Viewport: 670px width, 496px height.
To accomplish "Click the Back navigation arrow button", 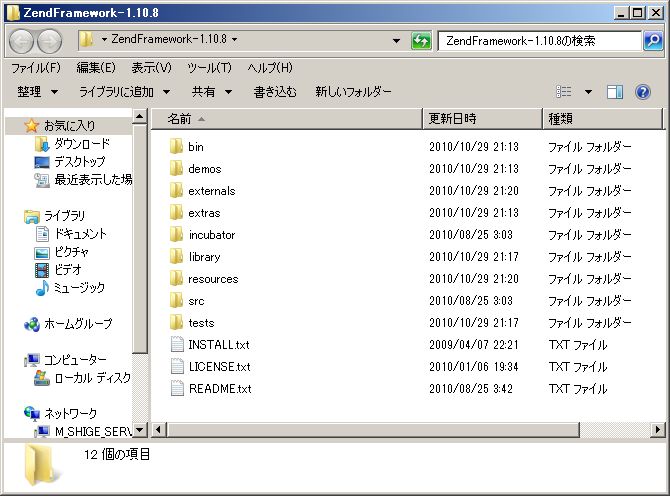I will tap(21, 41).
